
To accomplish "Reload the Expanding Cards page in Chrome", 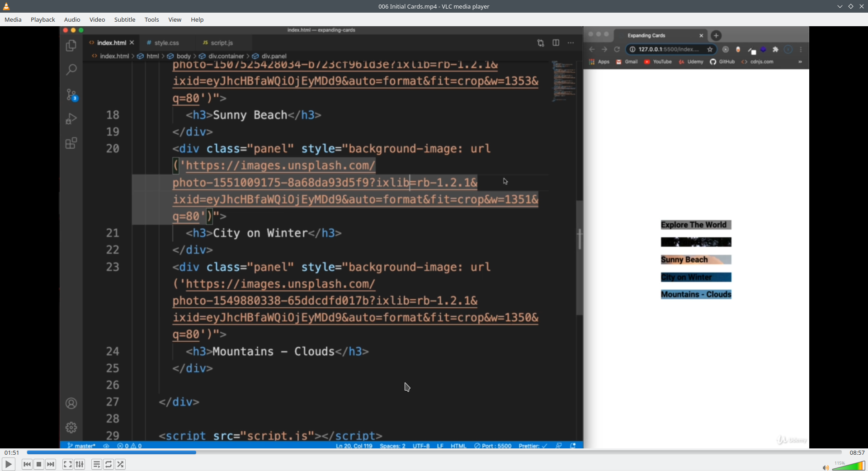I will (x=617, y=49).
